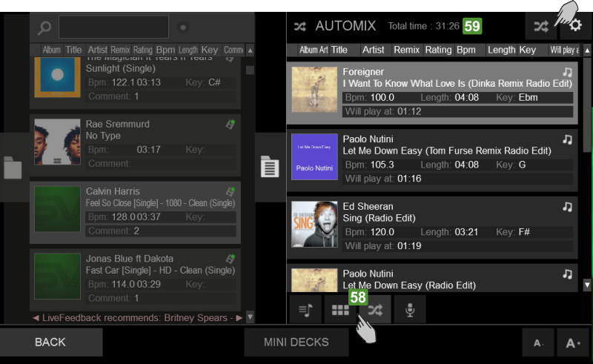Increase font size with A+ button
The width and height of the screenshot is (593, 364).
[573, 343]
